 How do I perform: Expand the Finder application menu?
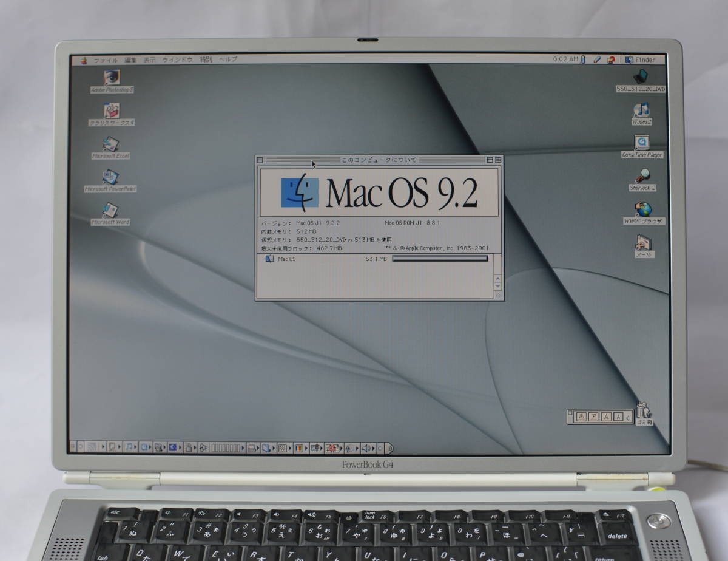click(x=641, y=59)
